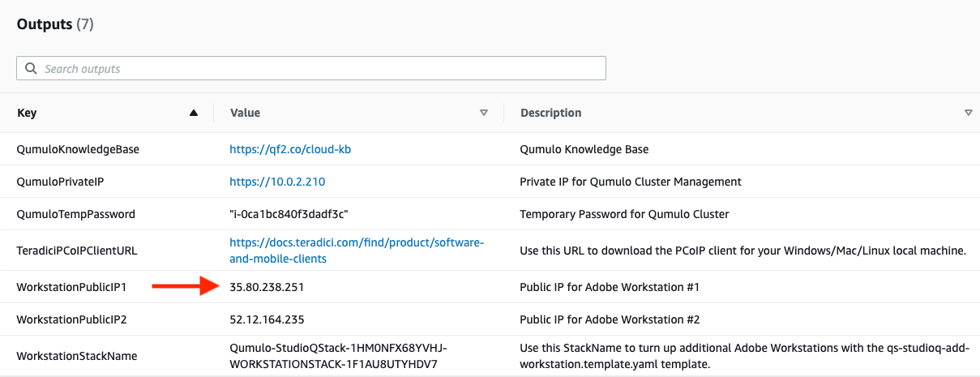Screen dimensions: 980x377
Task: Click the Search outputs field
Action: pyautogui.click(x=311, y=68)
